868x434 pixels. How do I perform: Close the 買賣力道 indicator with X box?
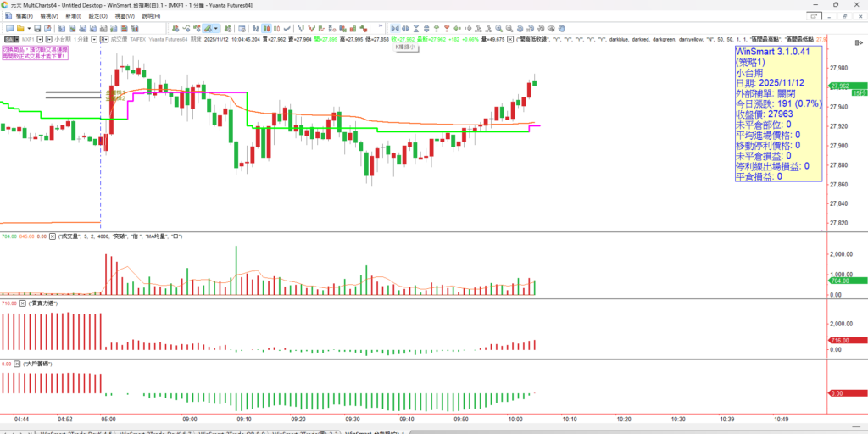click(x=23, y=303)
